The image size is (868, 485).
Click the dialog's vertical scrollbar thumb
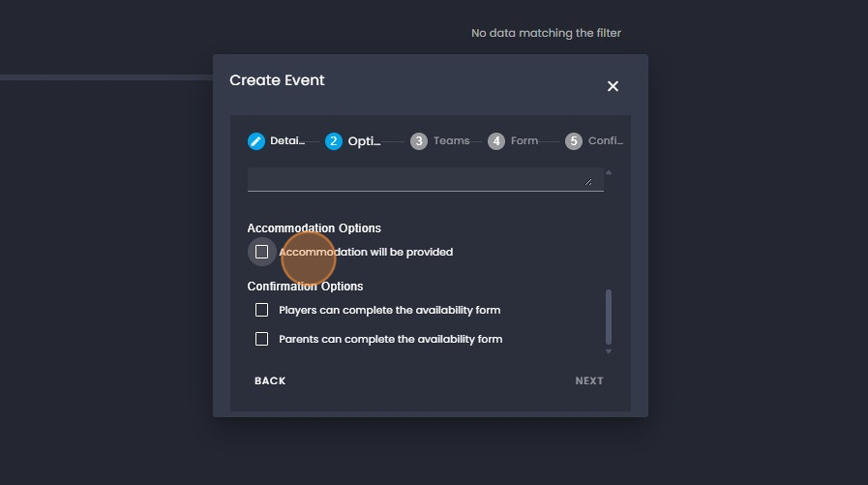click(x=609, y=317)
